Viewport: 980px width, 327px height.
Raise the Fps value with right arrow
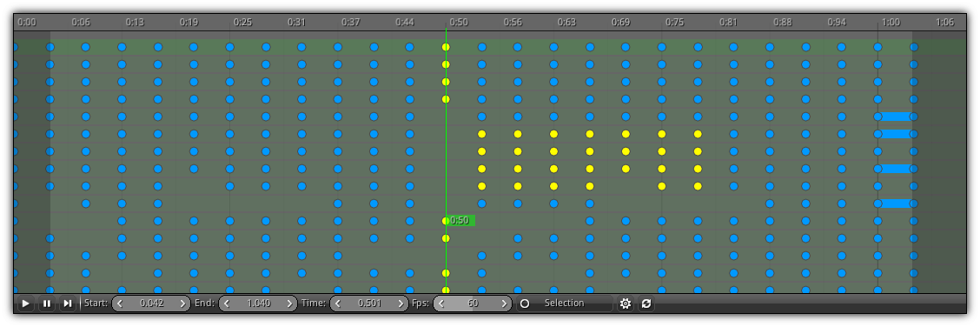tap(505, 304)
